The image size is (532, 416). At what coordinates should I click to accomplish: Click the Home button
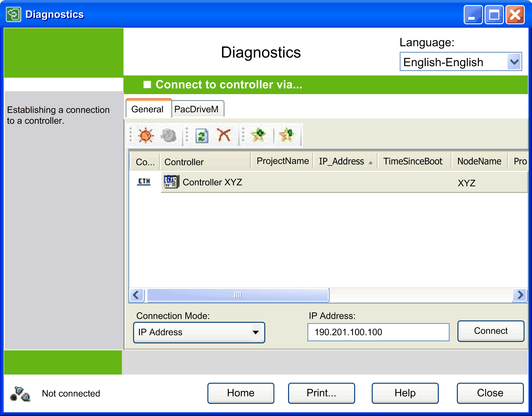(x=241, y=393)
